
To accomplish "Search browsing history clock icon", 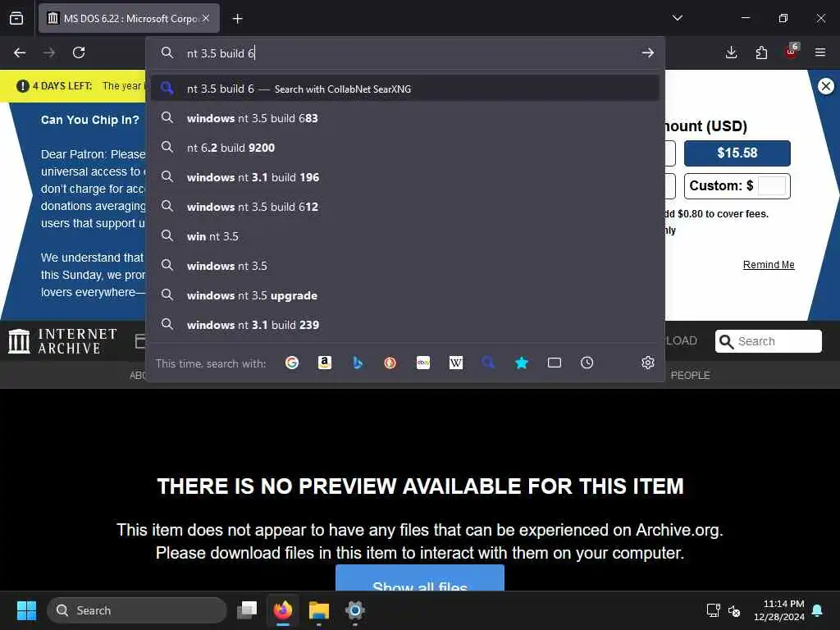I will tap(587, 363).
